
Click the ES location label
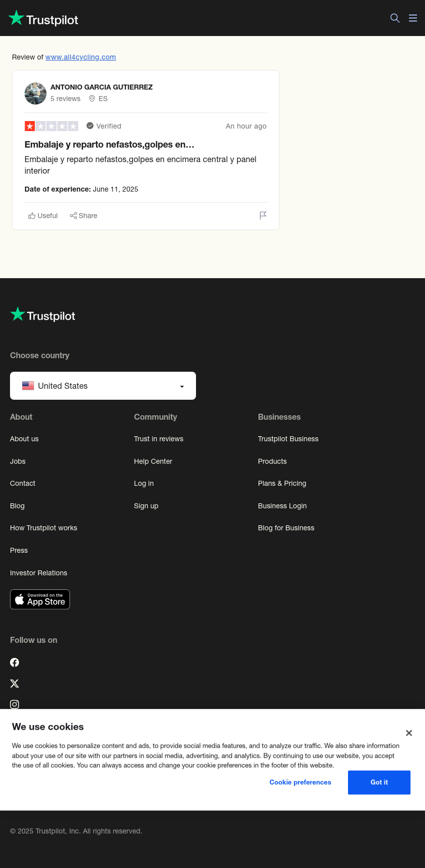(103, 99)
